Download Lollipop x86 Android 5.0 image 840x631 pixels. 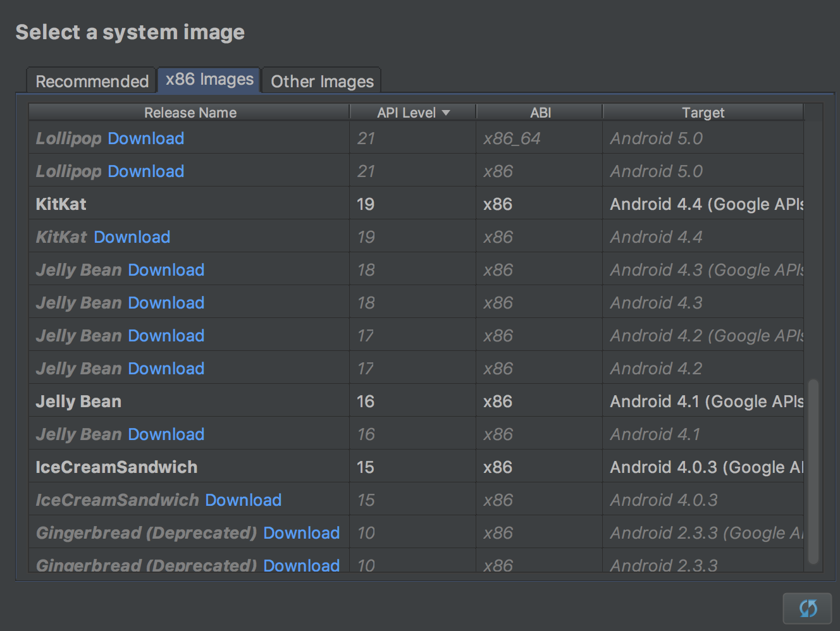tap(145, 171)
